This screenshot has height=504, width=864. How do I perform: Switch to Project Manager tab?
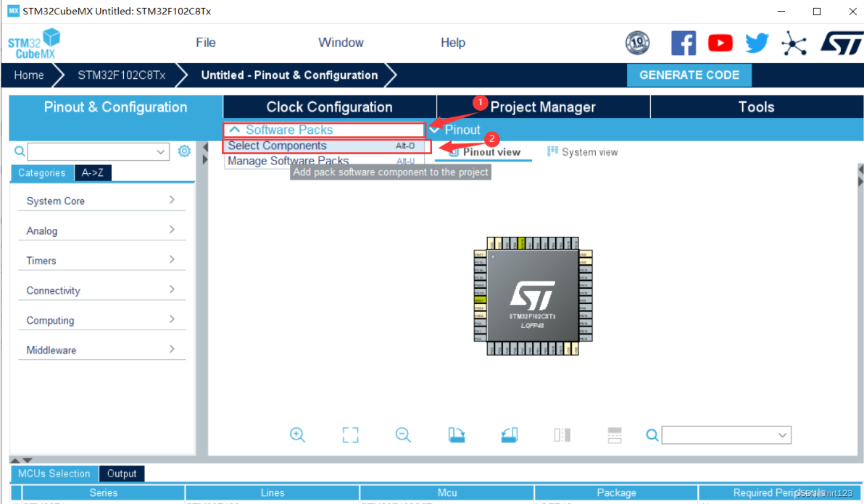544,106
